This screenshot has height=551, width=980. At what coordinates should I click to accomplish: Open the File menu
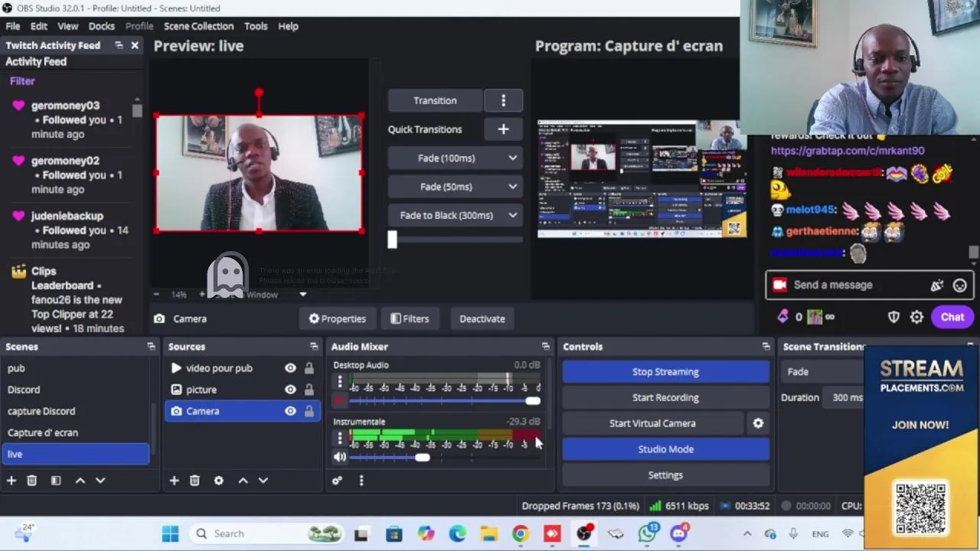click(x=13, y=26)
